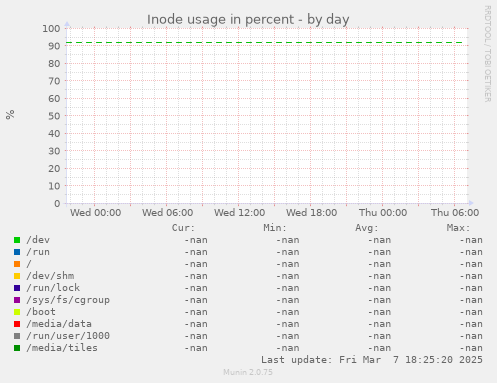497x383 pixels.
Task: Click the dark blue /run/lock legend swatch
Action: pos(17,288)
